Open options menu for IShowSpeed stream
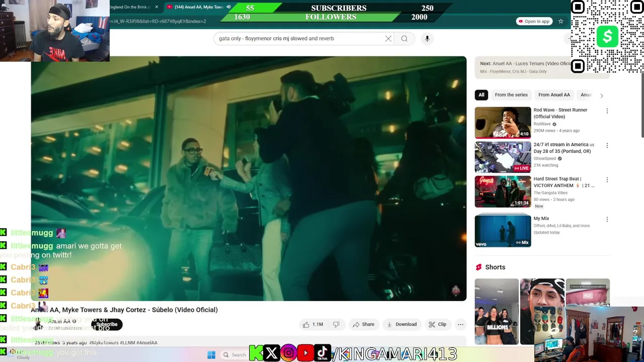This screenshot has height=362, width=644. [607, 145]
